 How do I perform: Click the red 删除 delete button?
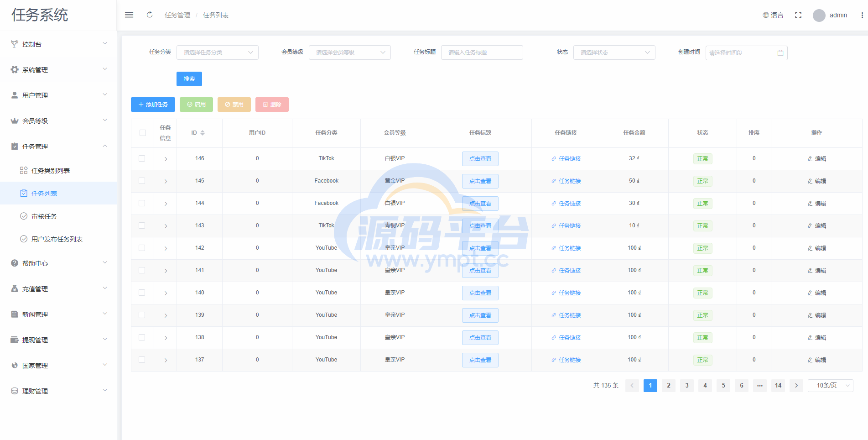272,105
